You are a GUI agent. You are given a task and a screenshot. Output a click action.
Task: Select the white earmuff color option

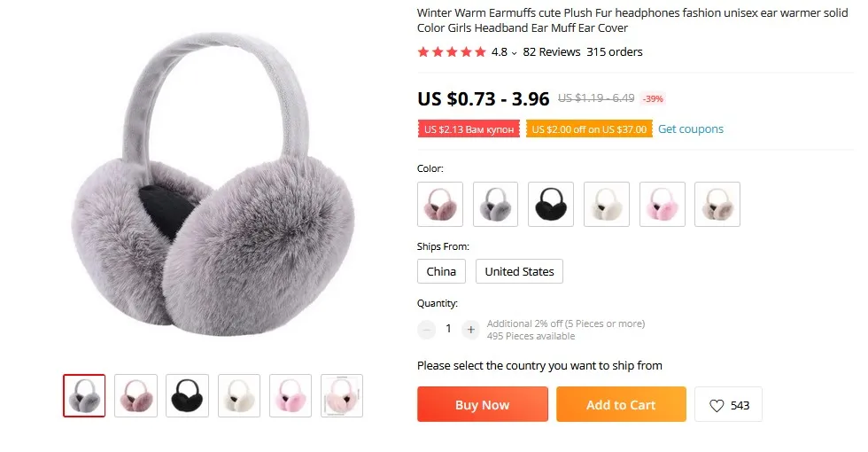(606, 204)
